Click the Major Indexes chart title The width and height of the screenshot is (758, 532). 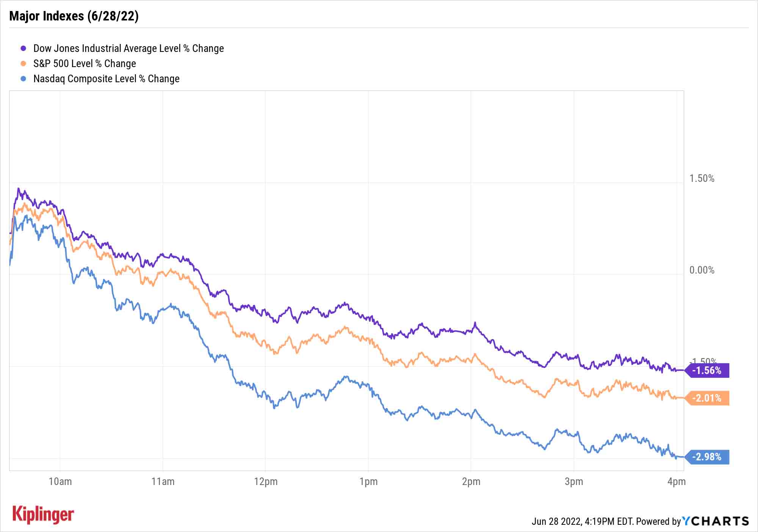point(74,16)
